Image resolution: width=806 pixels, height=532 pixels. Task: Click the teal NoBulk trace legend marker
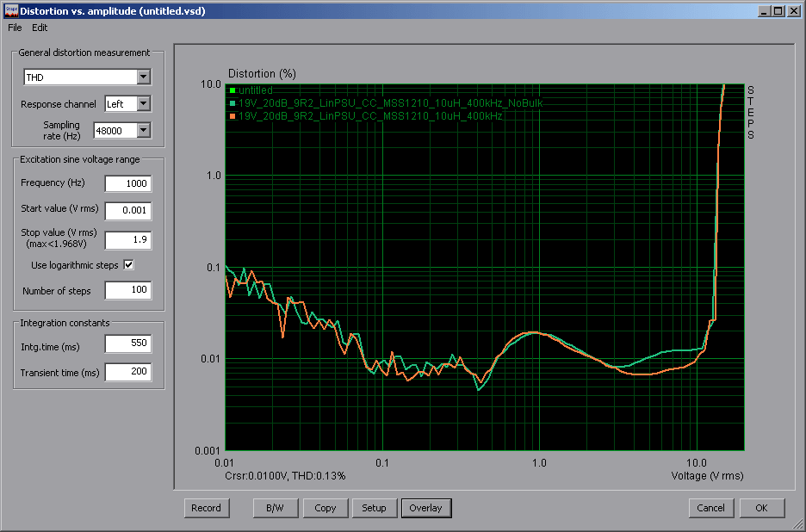(x=232, y=103)
